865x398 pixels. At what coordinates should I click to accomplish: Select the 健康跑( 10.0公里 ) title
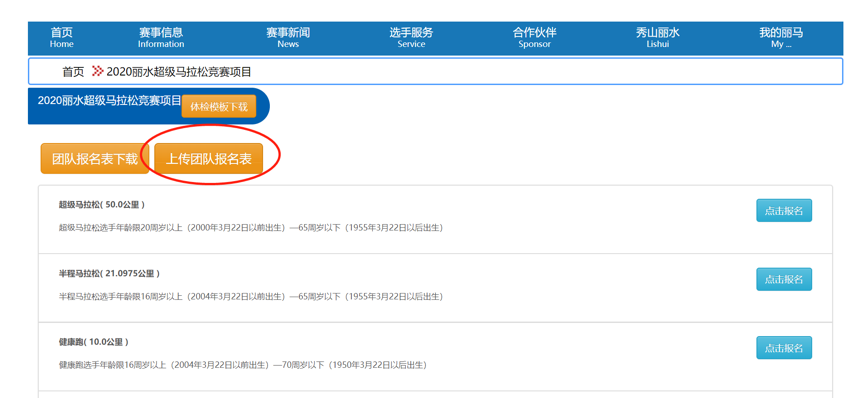point(93,342)
